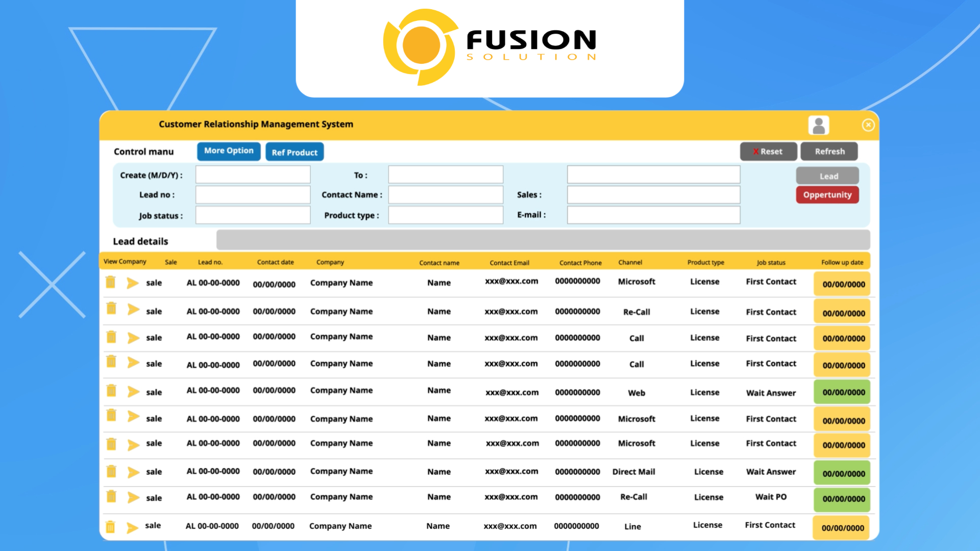Sort by the Contact Phone column header
The height and width of the screenshot is (551, 980).
[580, 263]
